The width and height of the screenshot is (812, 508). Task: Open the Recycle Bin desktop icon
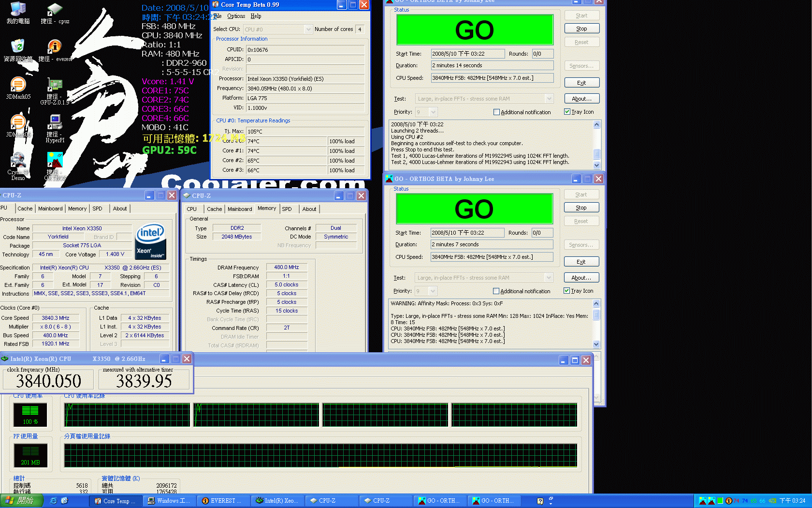click(x=18, y=51)
